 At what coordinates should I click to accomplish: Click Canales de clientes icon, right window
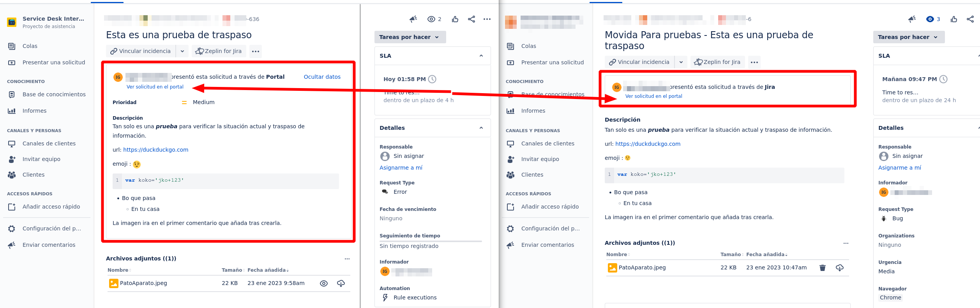pyautogui.click(x=510, y=143)
